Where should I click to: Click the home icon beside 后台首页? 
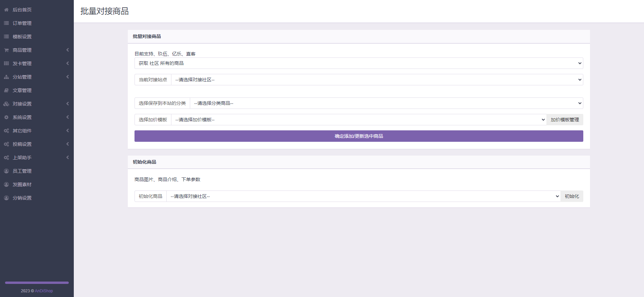6,10
